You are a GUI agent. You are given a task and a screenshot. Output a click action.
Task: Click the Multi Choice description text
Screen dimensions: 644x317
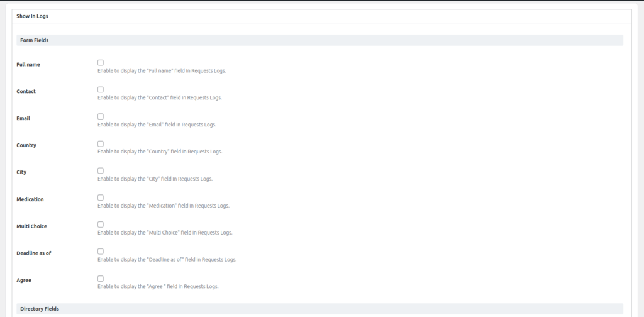point(165,233)
